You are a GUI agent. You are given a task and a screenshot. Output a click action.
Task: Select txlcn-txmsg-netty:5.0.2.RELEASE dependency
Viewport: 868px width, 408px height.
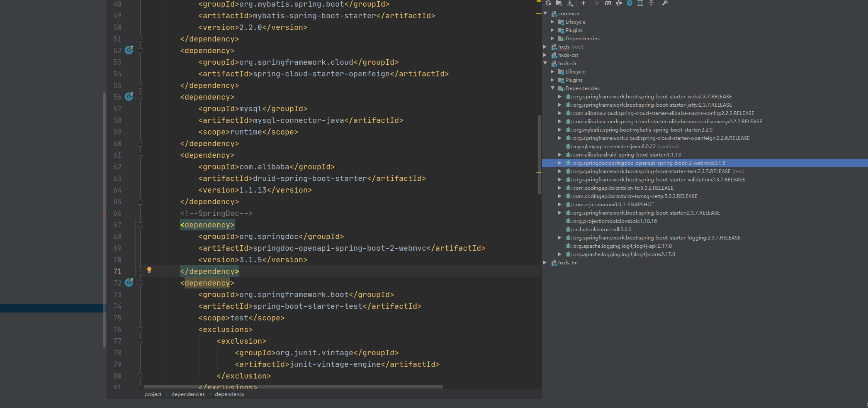[635, 196]
